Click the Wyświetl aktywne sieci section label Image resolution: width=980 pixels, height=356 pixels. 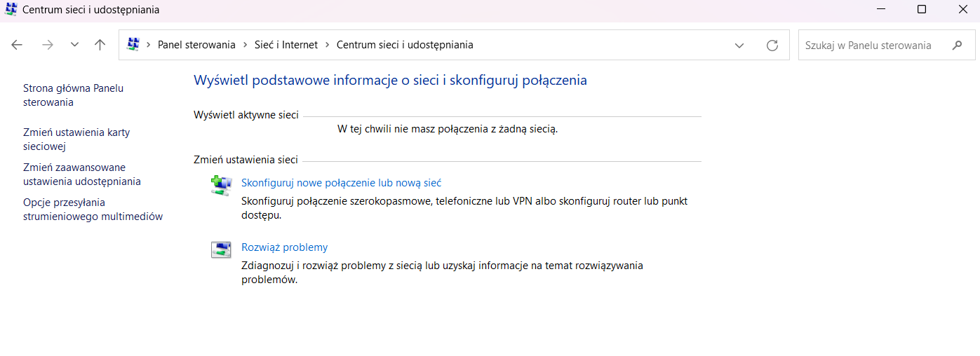tap(246, 115)
